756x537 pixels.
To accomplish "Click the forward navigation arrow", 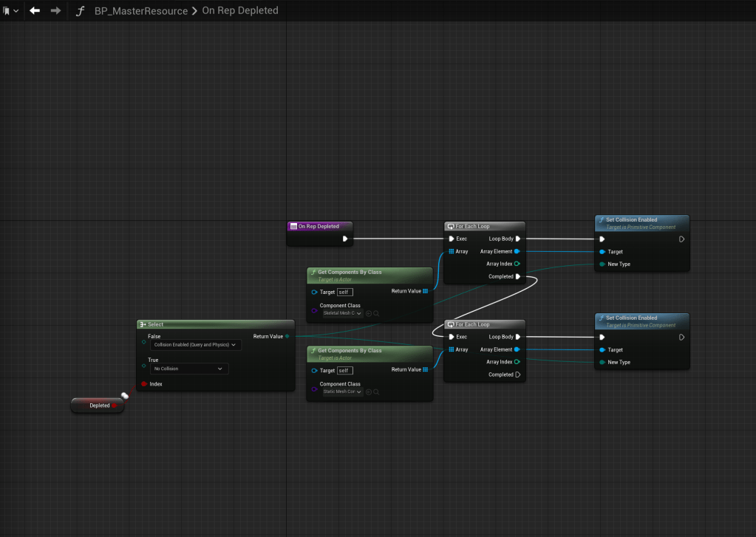I will click(55, 10).
